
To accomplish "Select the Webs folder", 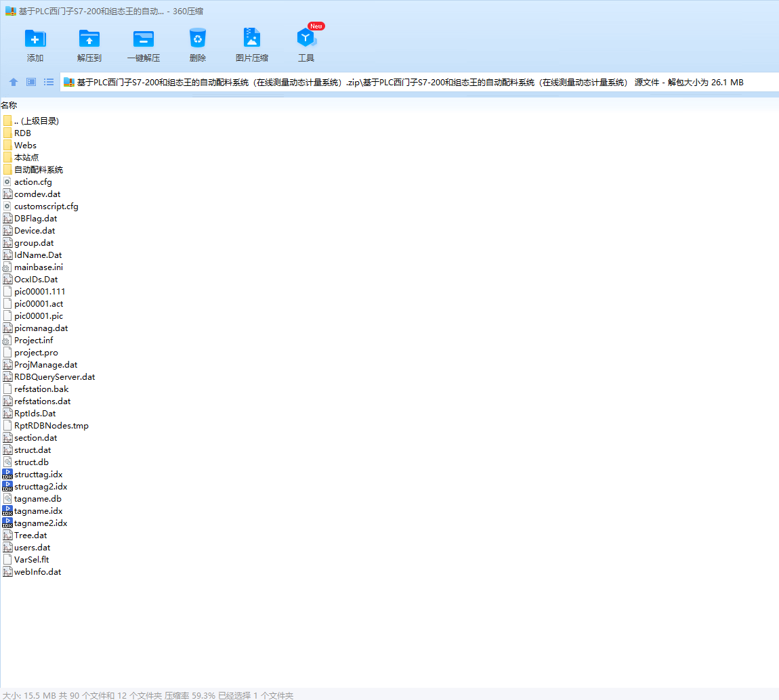I will pyautogui.click(x=20, y=146).
